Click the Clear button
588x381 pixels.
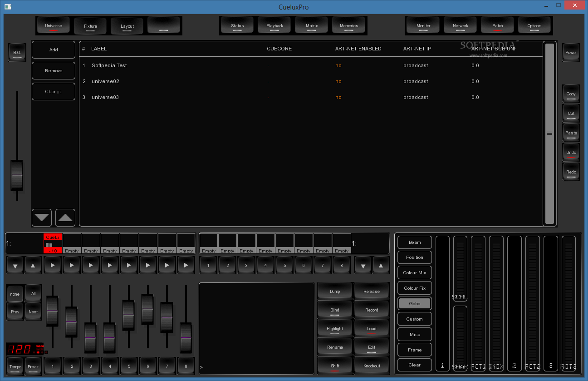pos(415,365)
